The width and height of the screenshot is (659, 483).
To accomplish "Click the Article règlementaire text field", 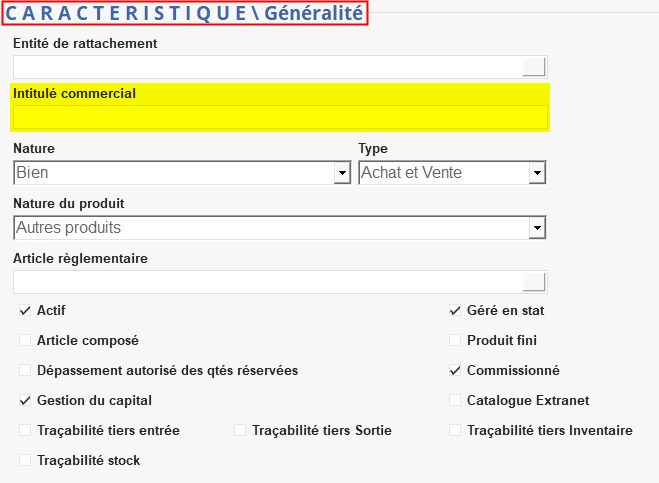I will coord(267,282).
